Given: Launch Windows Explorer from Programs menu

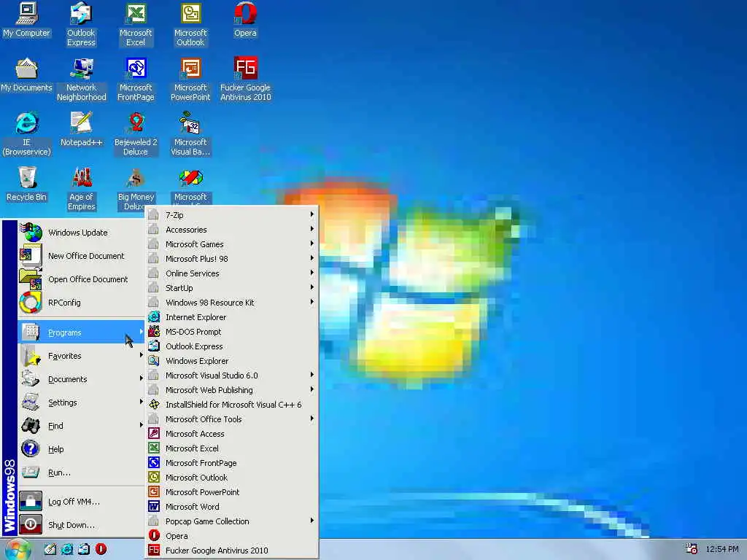Looking at the screenshot, I should pos(231,361).
